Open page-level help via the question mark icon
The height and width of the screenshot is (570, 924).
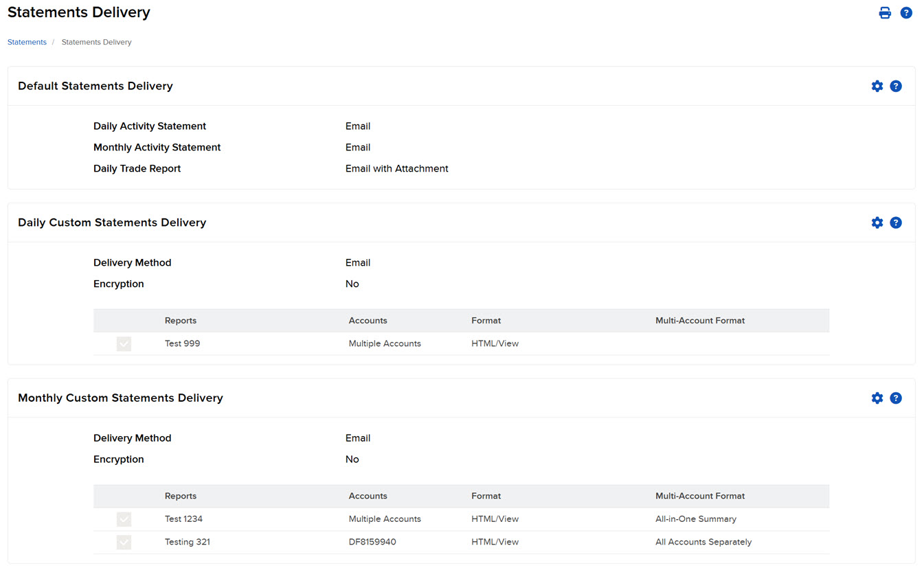pos(906,12)
